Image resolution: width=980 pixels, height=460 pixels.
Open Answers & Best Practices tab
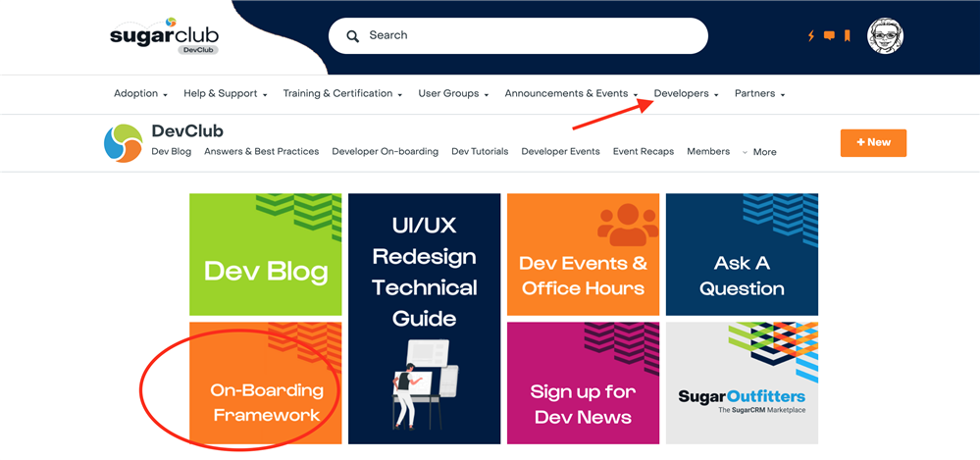pyautogui.click(x=261, y=151)
